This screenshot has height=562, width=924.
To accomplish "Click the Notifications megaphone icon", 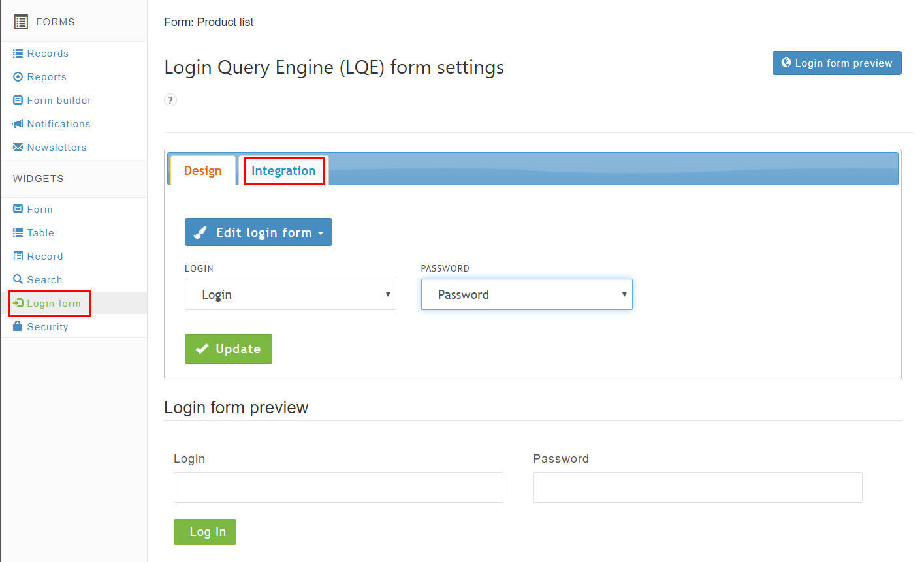I will click(x=18, y=124).
